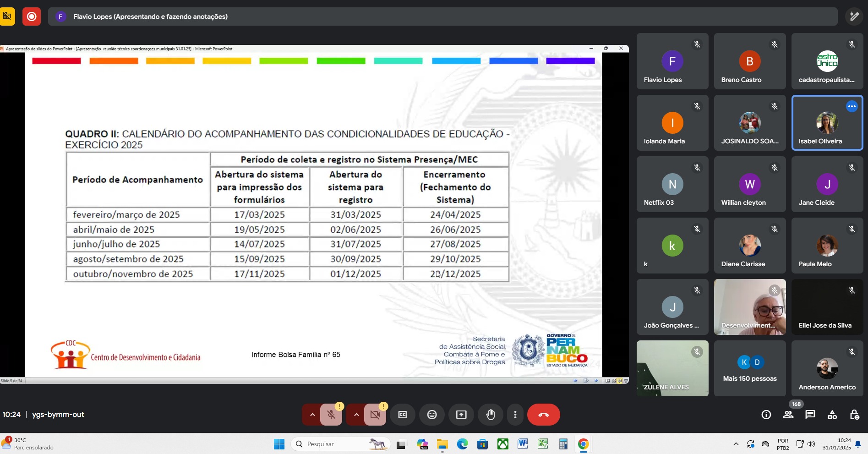Viewport: 868px width, 454px height.
Task: Open the annotation pen tool at top right
Action: point(854,16)
